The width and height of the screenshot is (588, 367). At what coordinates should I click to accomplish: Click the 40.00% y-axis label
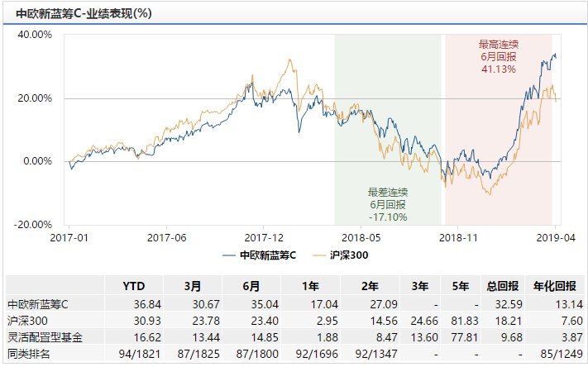35,35
